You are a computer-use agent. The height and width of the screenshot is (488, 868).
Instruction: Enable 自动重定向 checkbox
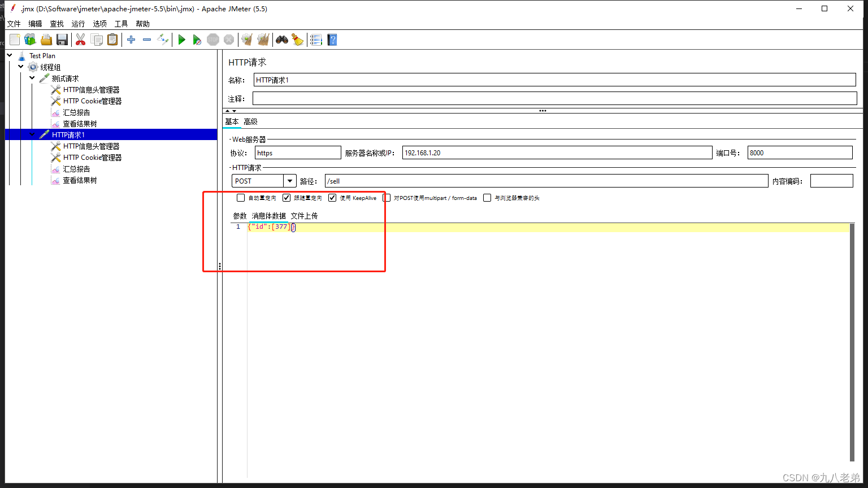241,198
